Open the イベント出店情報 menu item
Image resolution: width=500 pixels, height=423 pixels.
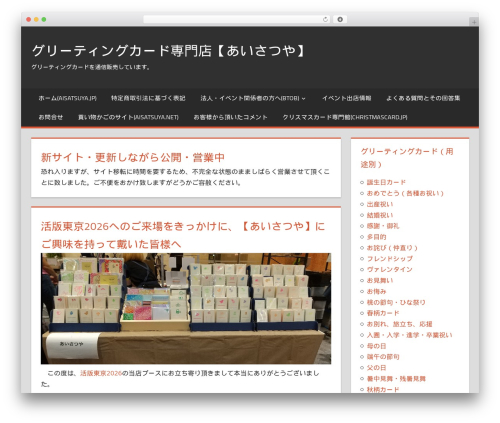click(347, 98)
